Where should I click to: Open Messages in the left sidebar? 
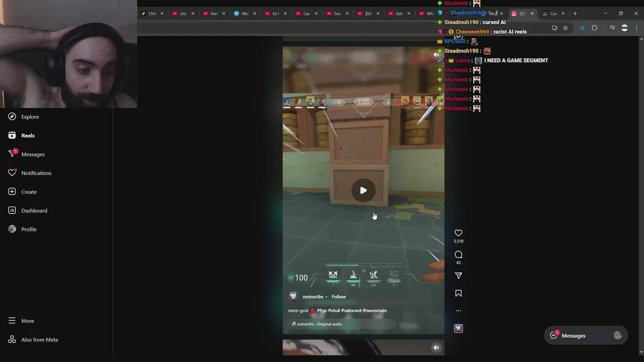point(26,154)
